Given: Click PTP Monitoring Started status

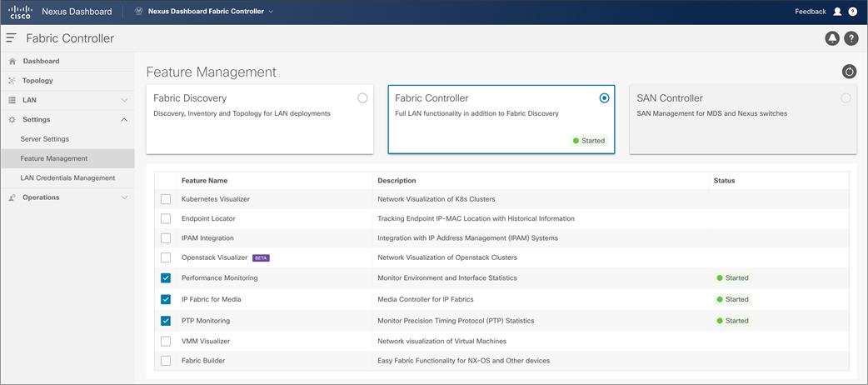Looking at the screenshot, I should coord(732,321).
